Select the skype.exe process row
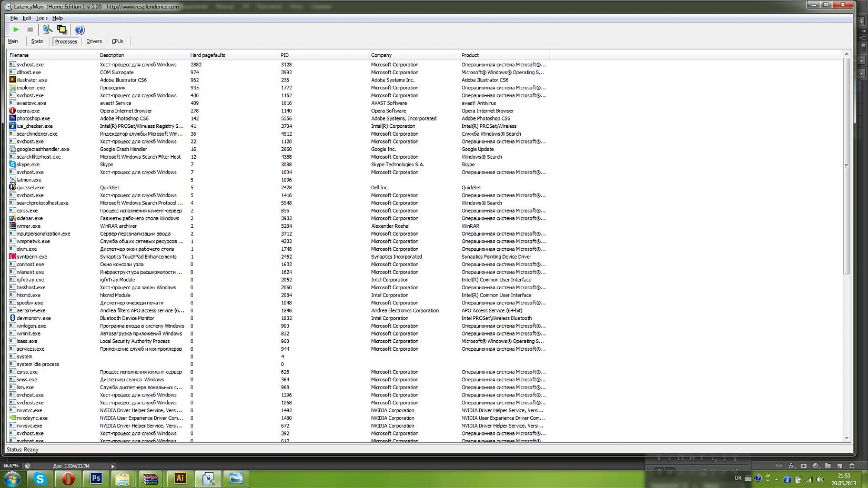 pos(279,165)
